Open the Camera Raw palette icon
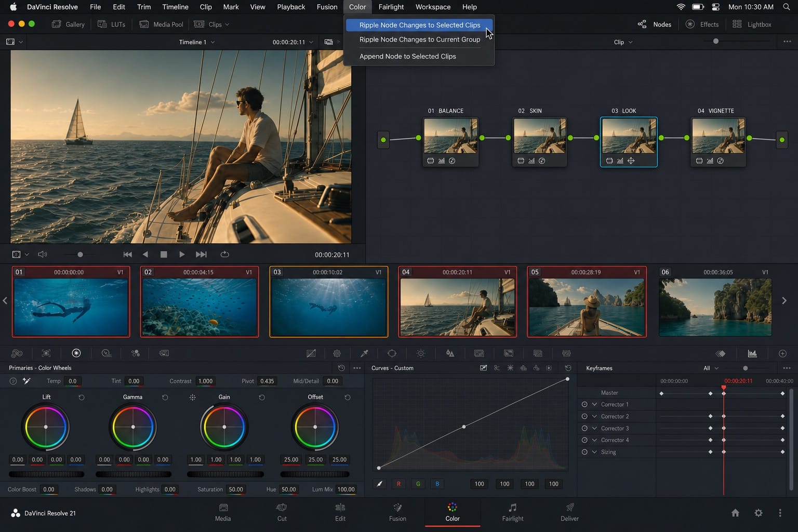 [x=17, y=353]
